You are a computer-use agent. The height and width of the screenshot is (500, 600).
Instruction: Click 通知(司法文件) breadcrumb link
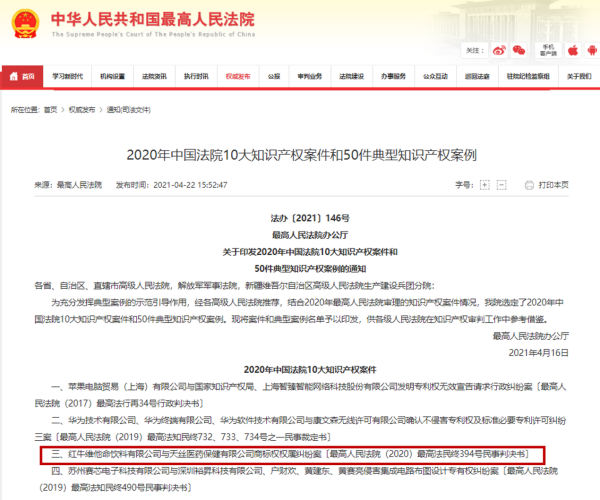(130, 109)
